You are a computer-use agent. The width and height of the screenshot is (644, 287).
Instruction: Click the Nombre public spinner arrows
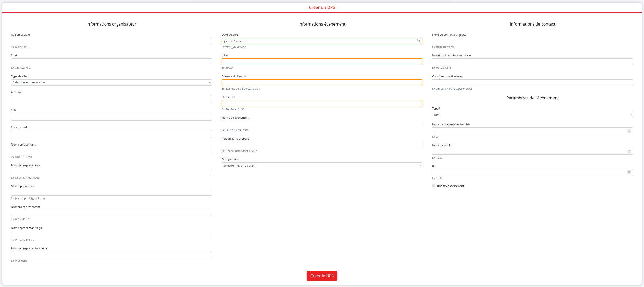(x=629, y=151)
